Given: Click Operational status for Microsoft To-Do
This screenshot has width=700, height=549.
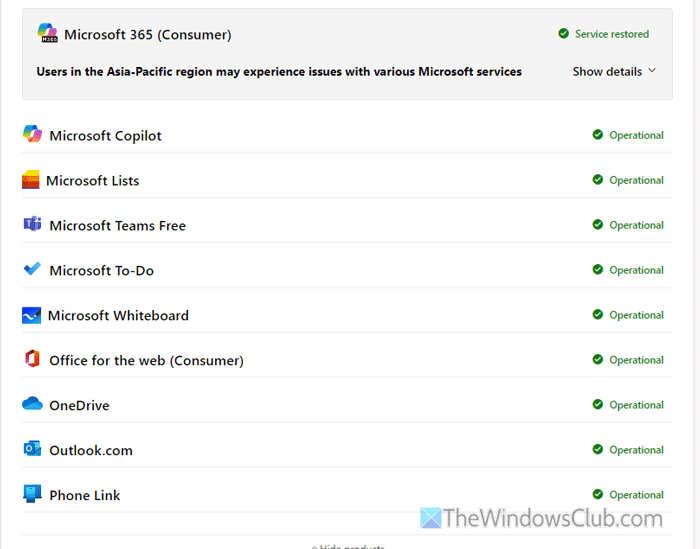Looking at the screenshot, I should [637, 270].
